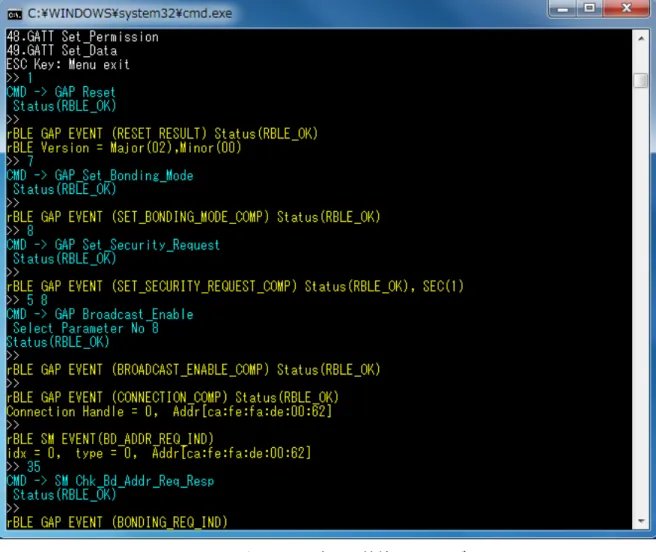Click the SET_SECURITY_REQUEST_COMP event line

click(235, 287)
